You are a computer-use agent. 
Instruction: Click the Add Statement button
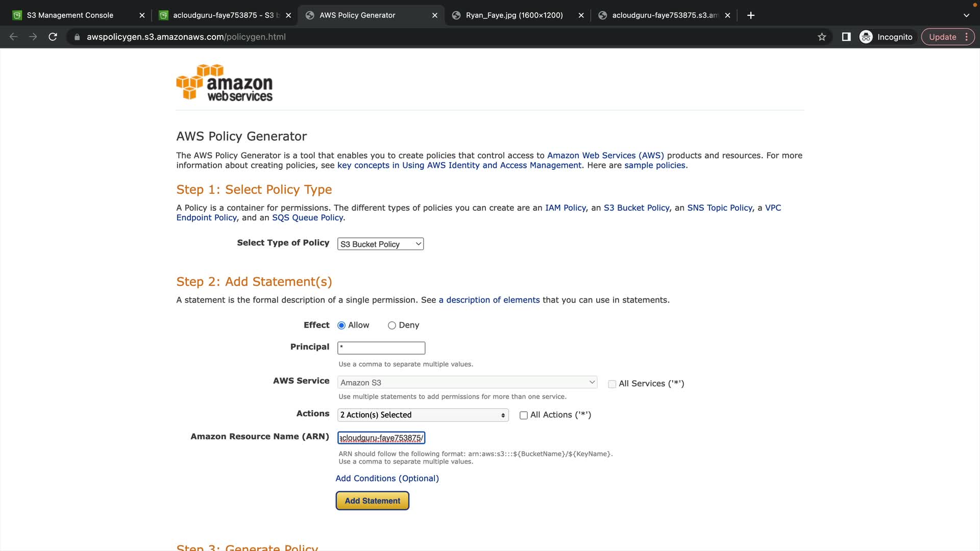pos(372,501)
